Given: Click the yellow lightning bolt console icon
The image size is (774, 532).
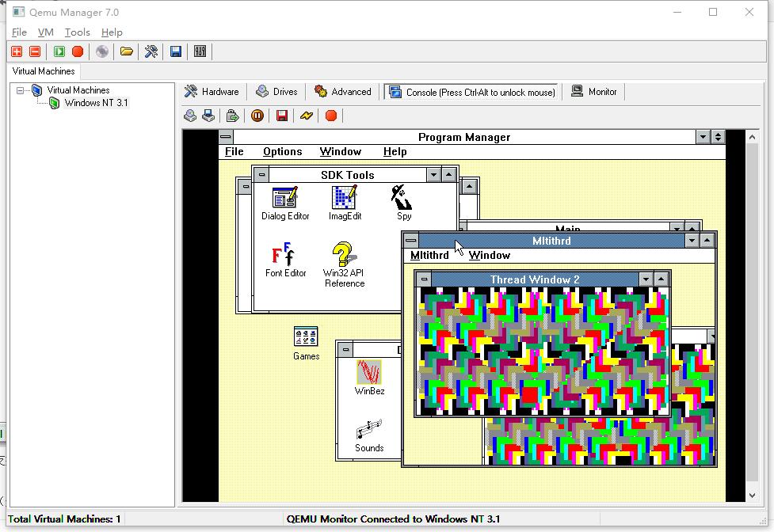Looking at the screenshot, I should (x=307, y=116).
